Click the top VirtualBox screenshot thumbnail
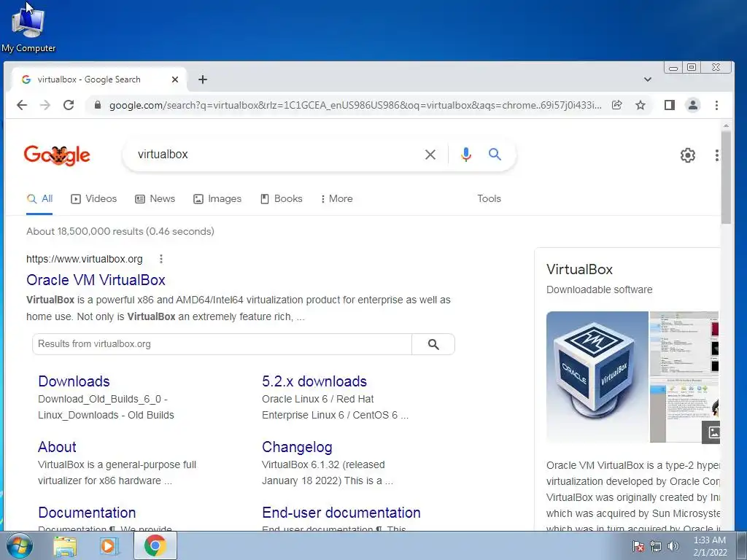Screen dimensions: 747x560 click(x=684, y=343)
